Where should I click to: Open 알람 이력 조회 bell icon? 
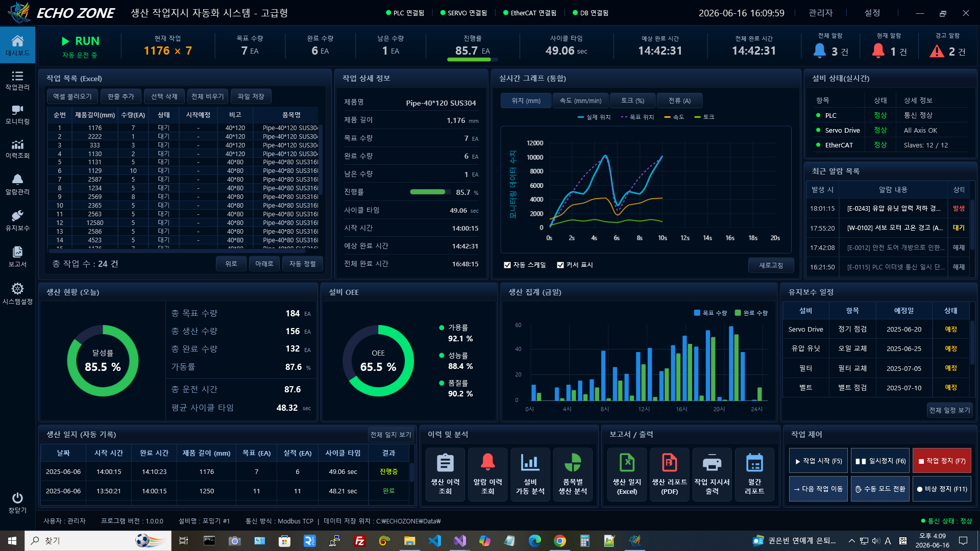487,462
